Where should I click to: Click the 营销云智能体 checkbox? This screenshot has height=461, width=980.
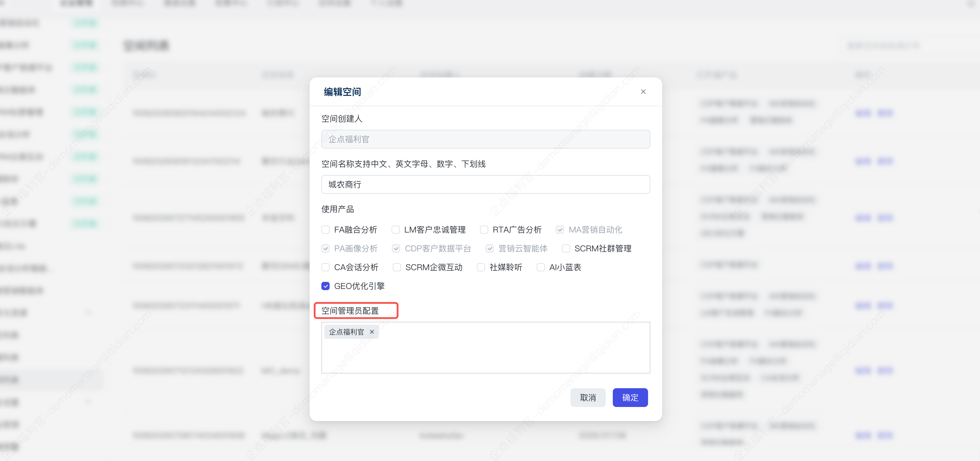[x=490, y=248]
